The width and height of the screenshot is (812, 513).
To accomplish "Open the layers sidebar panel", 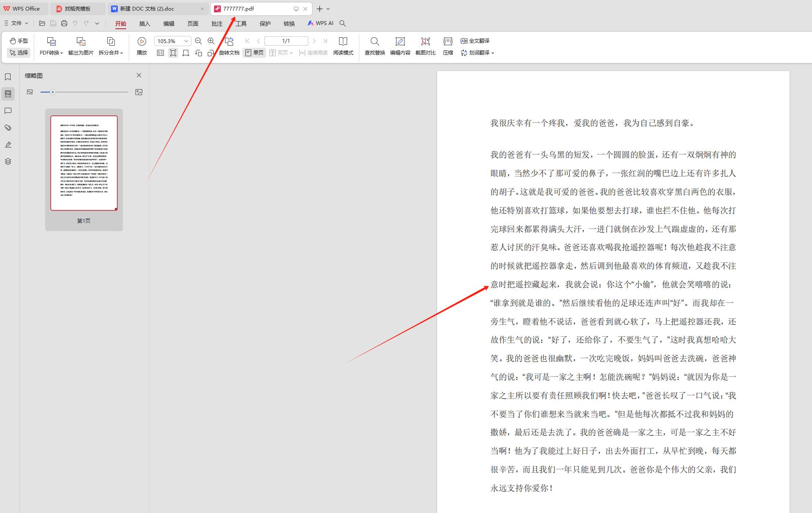I will [8, 161].
